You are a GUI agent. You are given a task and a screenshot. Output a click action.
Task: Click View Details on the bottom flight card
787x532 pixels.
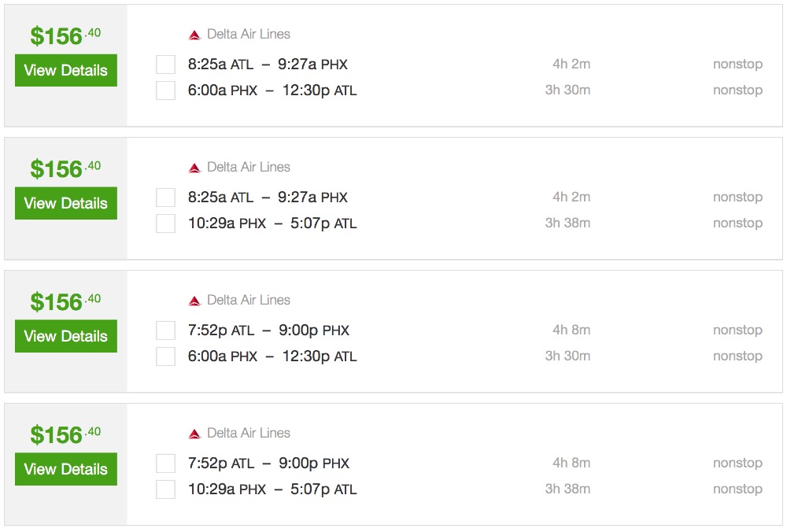pyautogui.click(x=65, y=469)
